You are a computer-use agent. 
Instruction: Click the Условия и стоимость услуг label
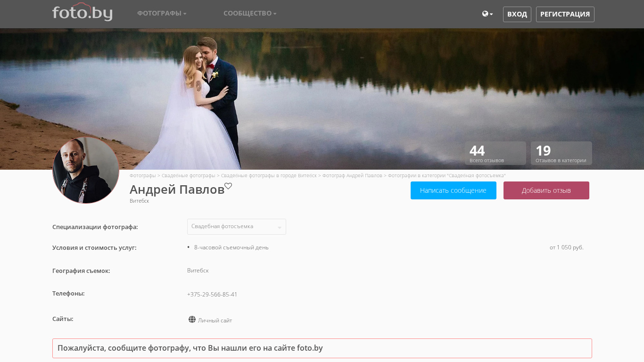pos(94,247)
